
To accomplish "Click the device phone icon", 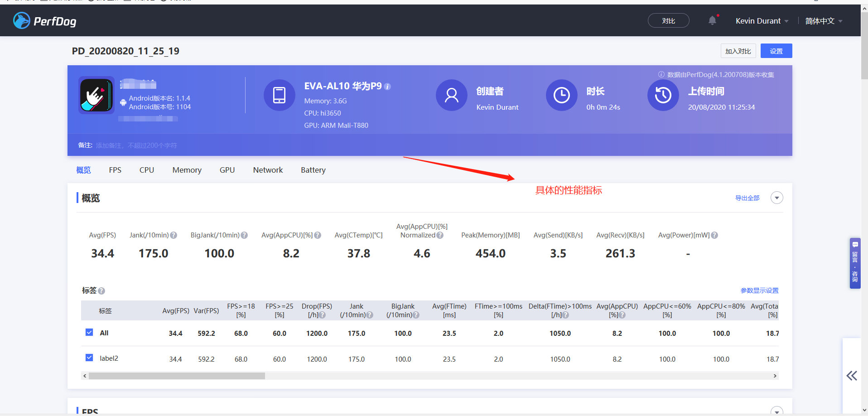I will [279, 95].
